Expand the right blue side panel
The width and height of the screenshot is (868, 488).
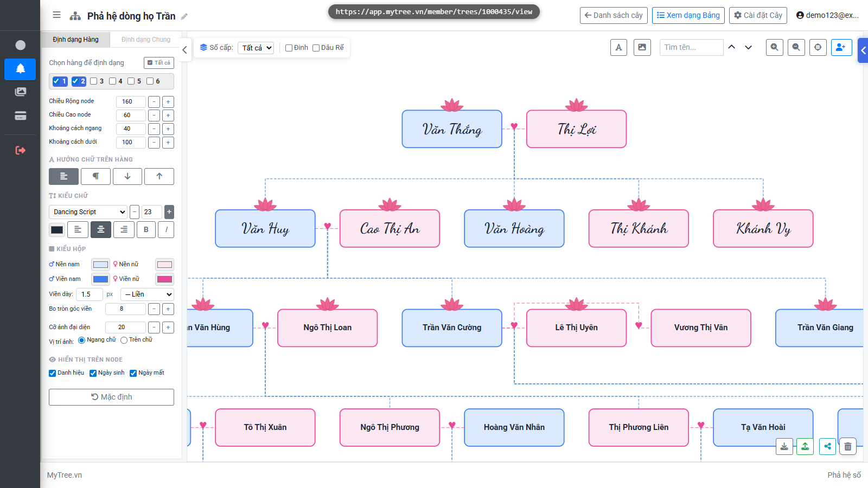863,50
